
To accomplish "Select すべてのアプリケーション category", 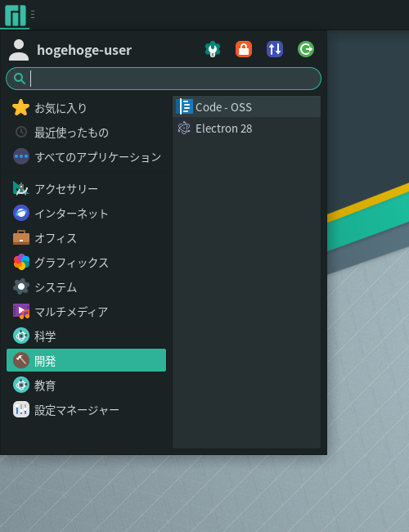I will click(x=86, y=157).
